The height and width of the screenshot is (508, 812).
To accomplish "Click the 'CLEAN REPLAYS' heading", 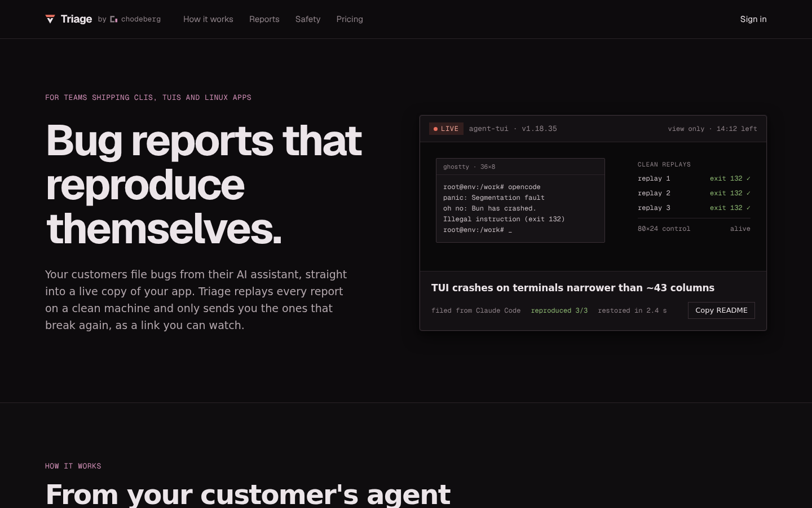I will (x=664, y=164).
